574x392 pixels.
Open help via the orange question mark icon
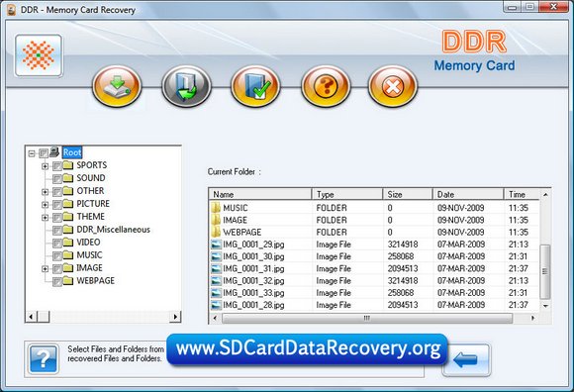(326, 86)
